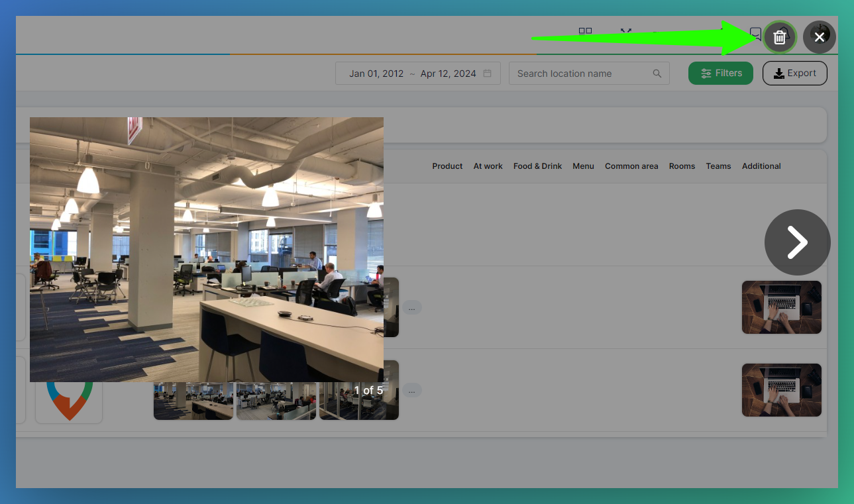The height and width of the screenshot is (504, 854).
Task: Show the Common area tab
Action: point(631,166)
